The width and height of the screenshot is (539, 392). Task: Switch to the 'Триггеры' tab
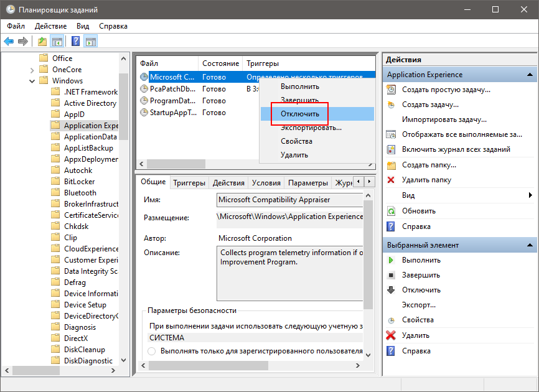pyautogui.click(x=189, y=183)
